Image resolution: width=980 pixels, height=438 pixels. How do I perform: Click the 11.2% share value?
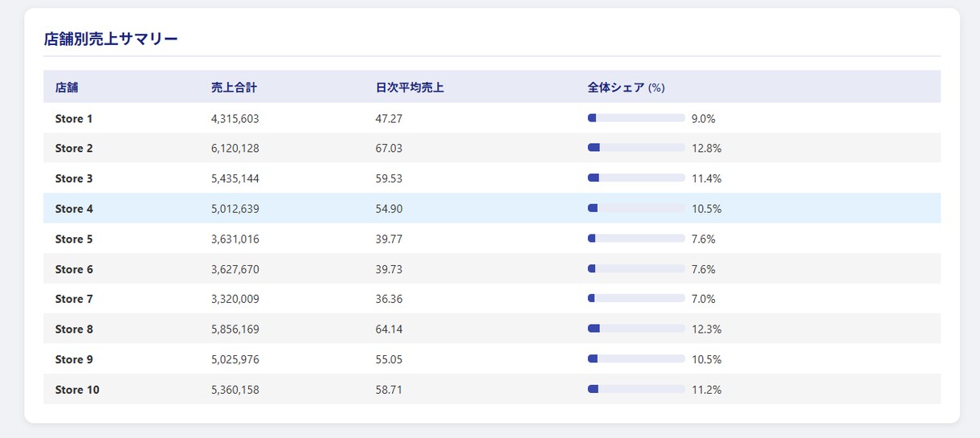tap(706, 389)
